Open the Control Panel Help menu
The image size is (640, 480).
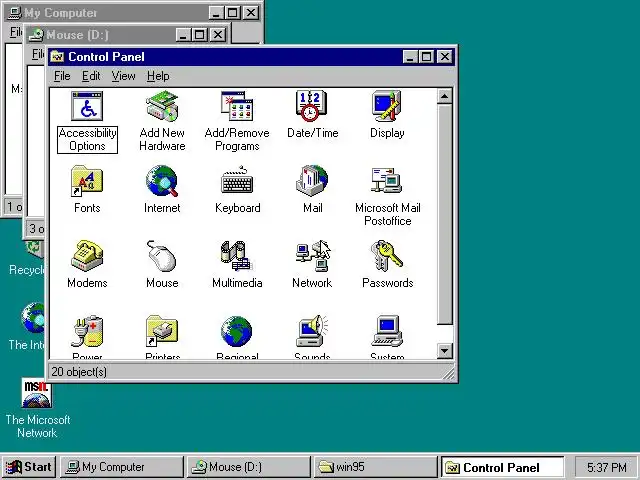pyautogui.click(x=158, y=76)
